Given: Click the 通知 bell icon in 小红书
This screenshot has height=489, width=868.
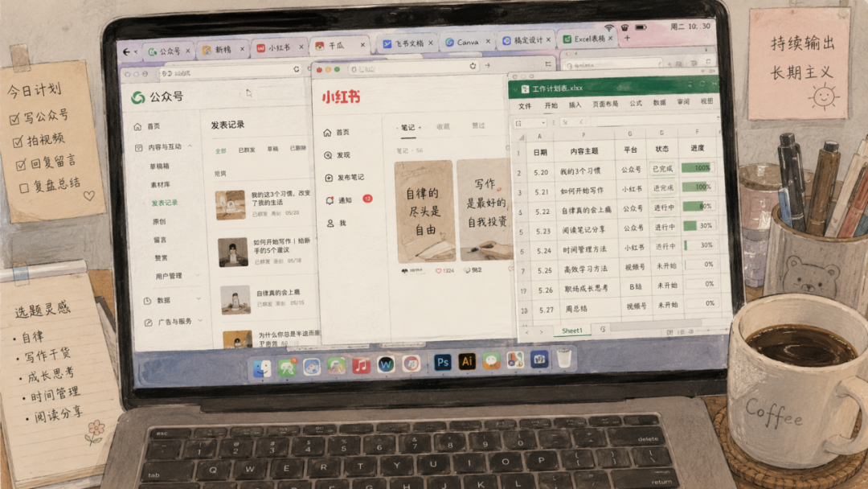Looking at the screenshot, I should [330, 200].
